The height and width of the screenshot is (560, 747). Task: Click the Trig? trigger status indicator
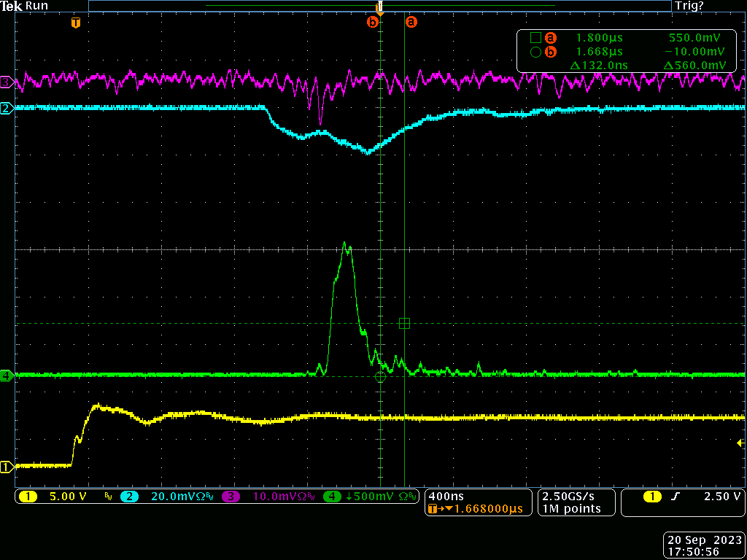tap(689, 6)
